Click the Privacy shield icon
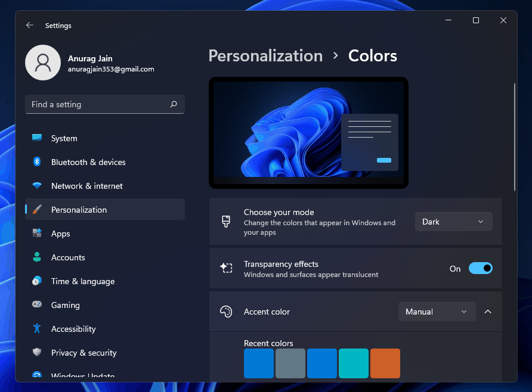This screenshot has width=532, height=392. (x=37, y=352)
